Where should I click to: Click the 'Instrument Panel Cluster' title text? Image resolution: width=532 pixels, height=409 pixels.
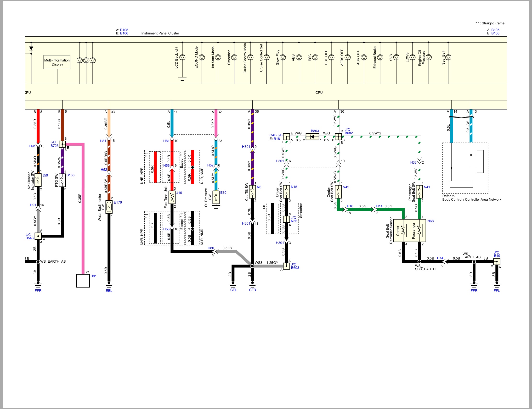coord(160,33)
